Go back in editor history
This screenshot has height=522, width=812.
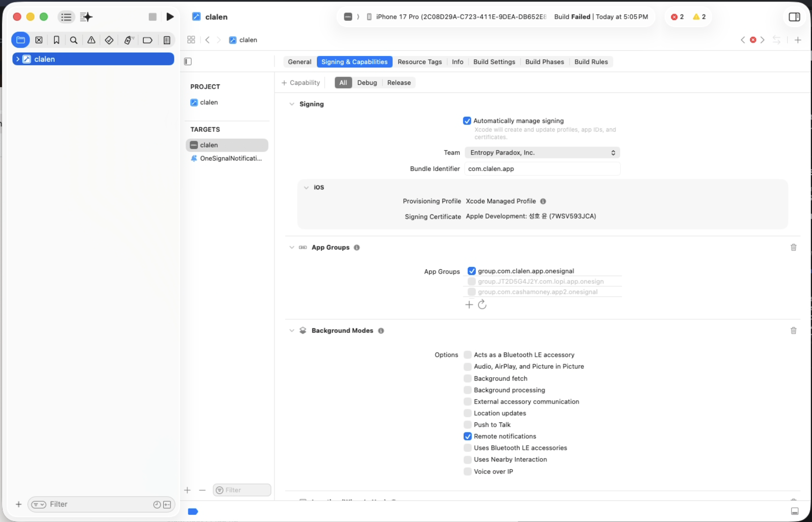tap(207, 40)
